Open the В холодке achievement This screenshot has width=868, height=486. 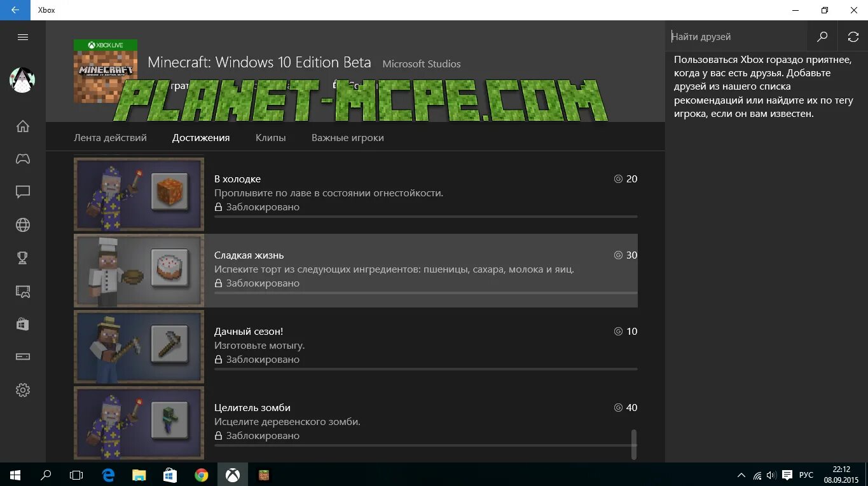click(356, 194)
